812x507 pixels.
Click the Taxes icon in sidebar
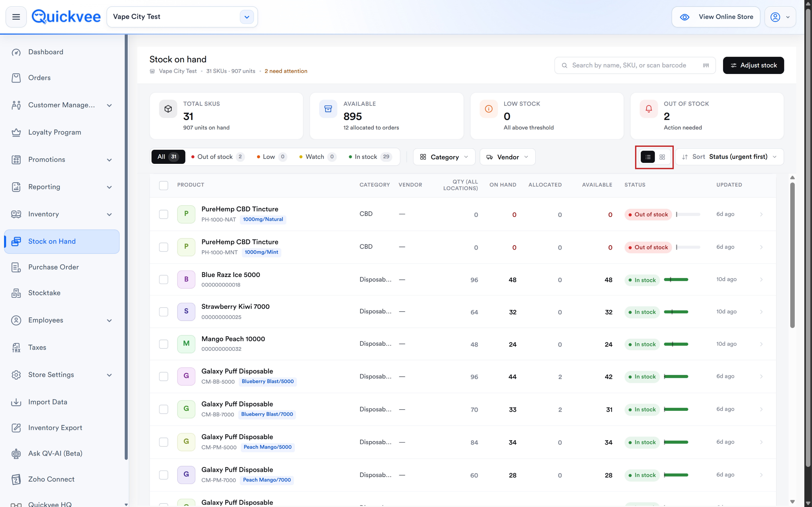pos(16,348)
